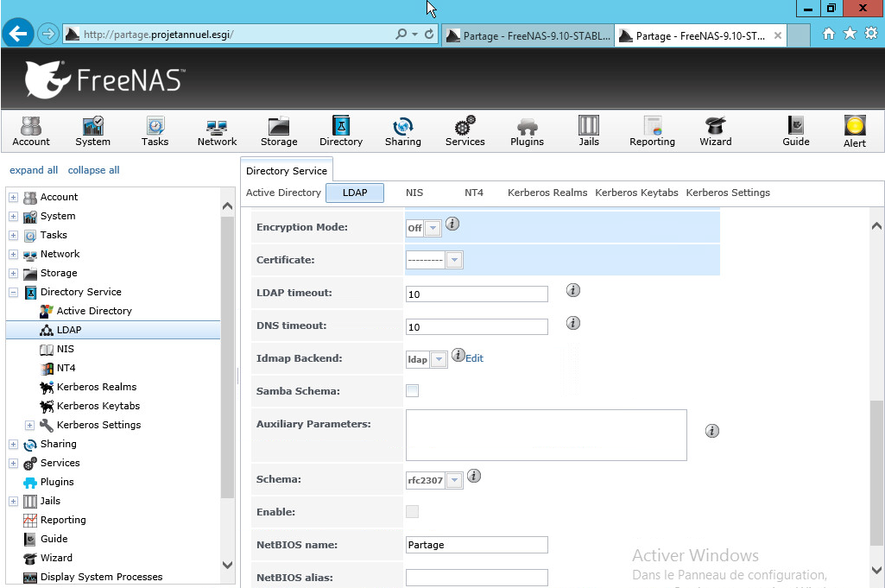Expand Storage tree node

tap(14, 273)
